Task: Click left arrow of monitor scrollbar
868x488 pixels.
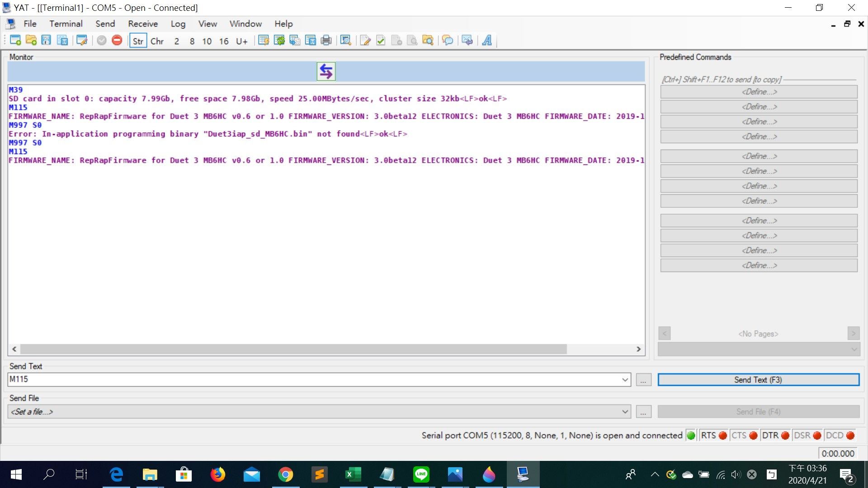Action: tap(14, 349)
